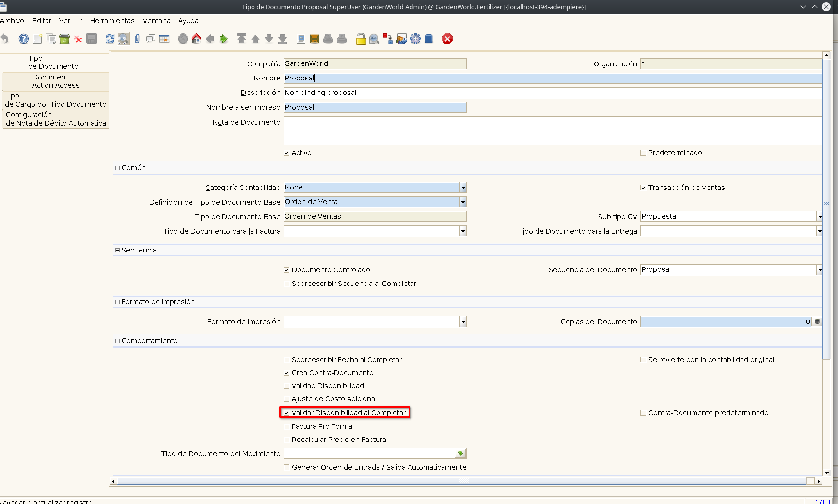Go to next record down arrow icon

point(269,39)
